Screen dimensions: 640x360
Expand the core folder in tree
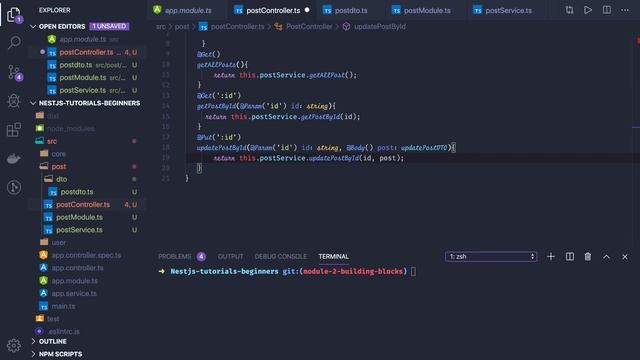[58, 154]
